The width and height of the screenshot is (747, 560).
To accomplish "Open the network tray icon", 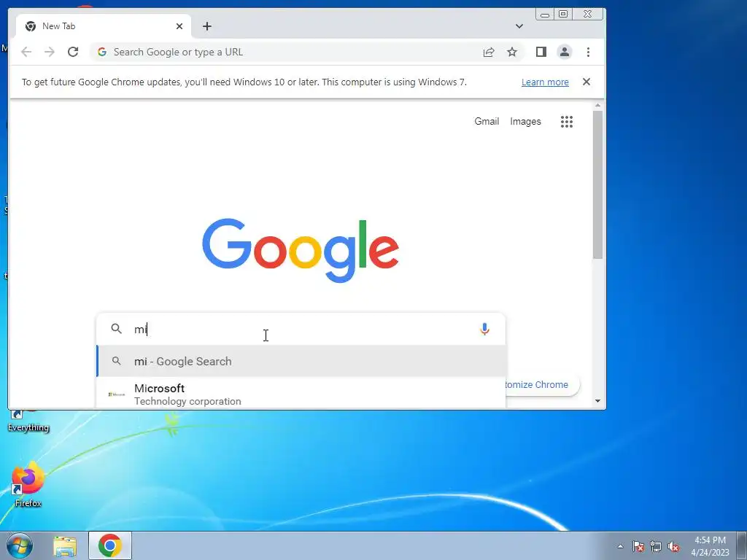I will pos(656,546).
